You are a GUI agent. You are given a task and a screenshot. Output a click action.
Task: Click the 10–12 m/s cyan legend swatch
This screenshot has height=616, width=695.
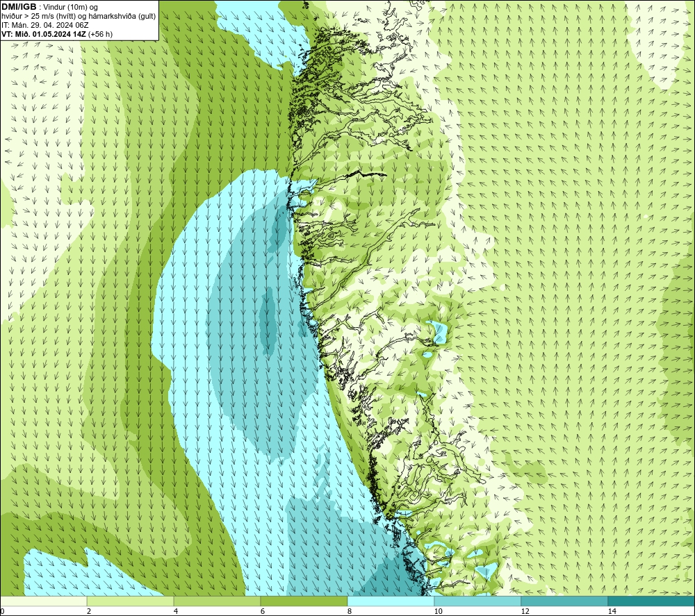click(x=478, y=601)
